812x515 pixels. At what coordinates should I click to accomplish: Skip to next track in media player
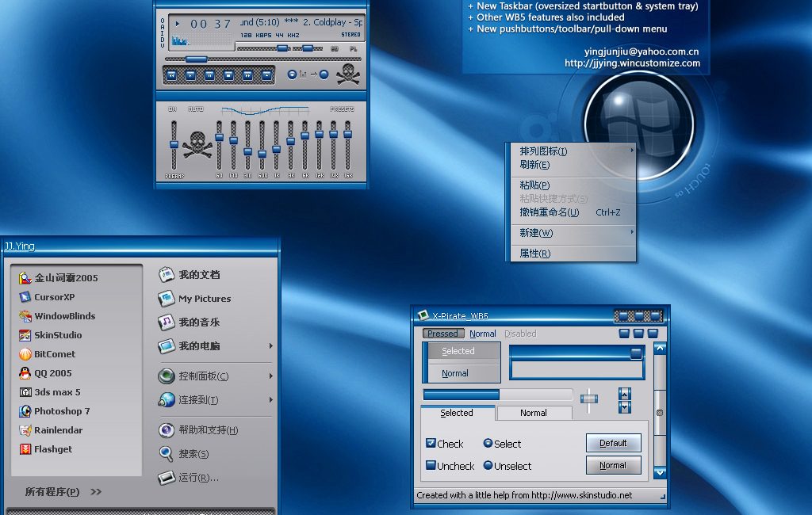pyautogui.click(x=247, y=75)
